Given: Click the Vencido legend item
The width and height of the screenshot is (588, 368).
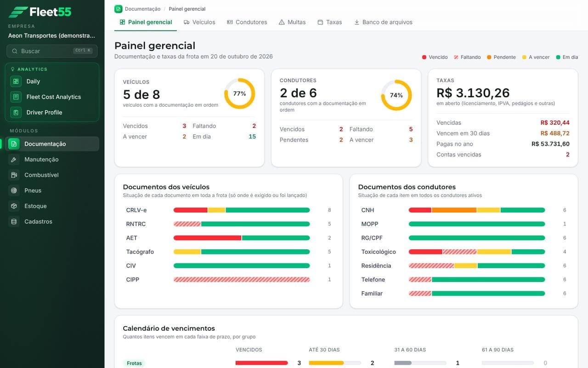Looking at the screenshot, I should pyautogui.click(x=435, y=57).
